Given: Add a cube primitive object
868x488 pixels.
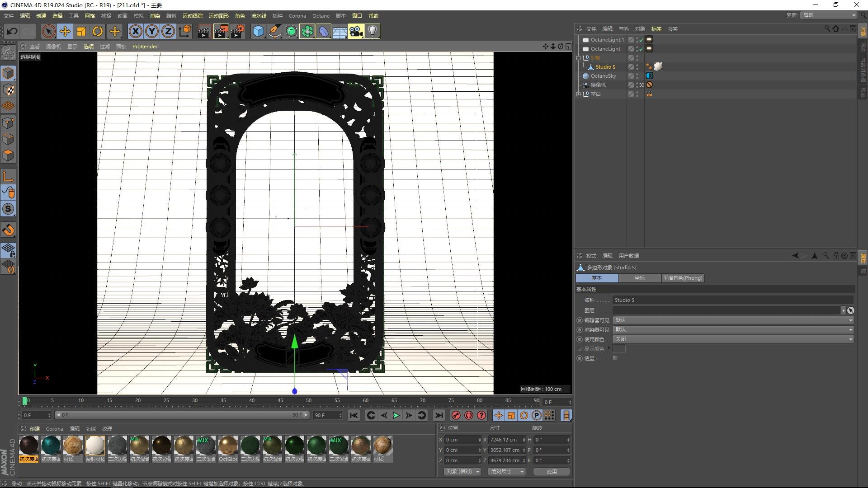Looking at the screenshot, I should click(x=258, y=31).
